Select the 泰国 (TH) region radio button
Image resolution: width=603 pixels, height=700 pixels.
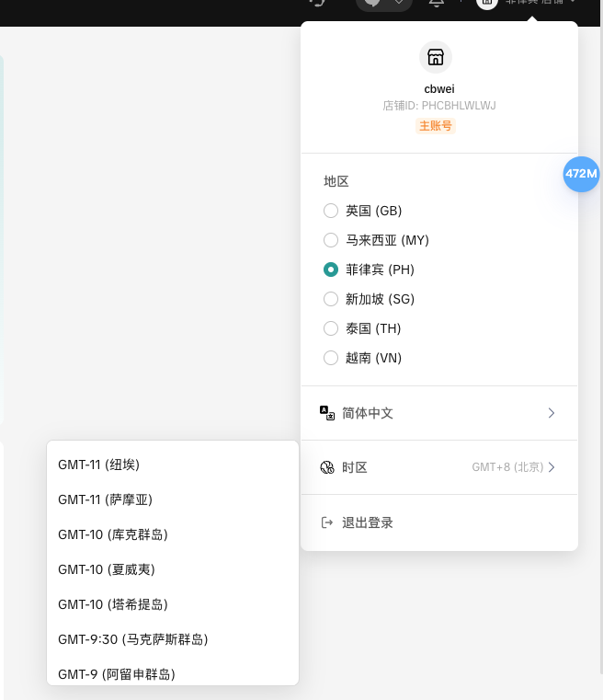(x=331, y=328)
